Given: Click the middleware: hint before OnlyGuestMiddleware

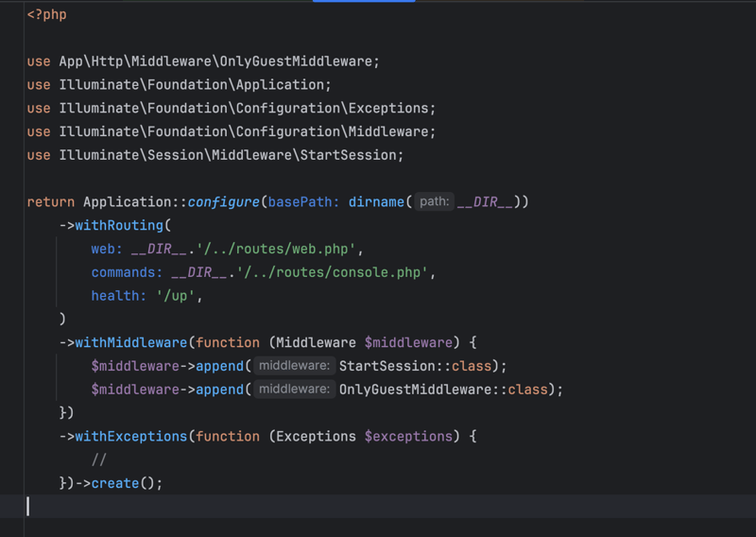Looking at the screenshot, I should (295, 389).
